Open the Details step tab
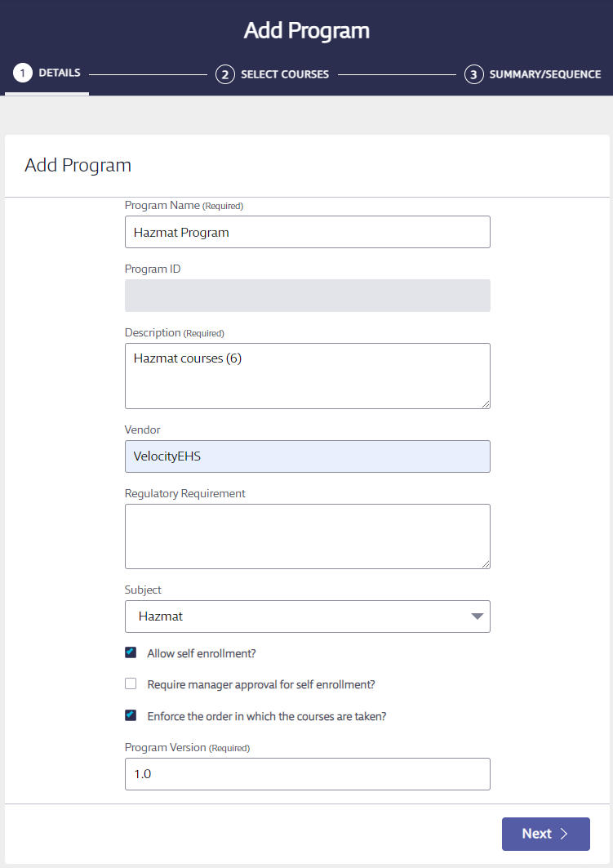The width and height of the screenshot is (613, 868). point(47,73)
